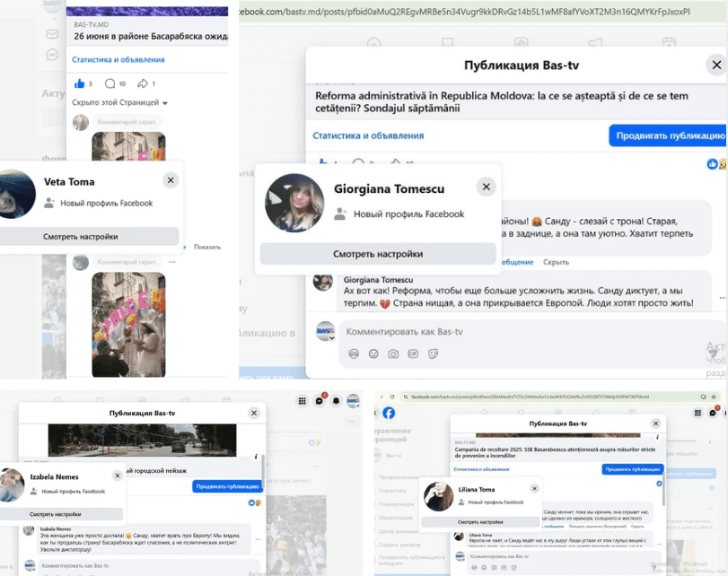Click the Показать link under the hidden comment

pos(207,247)
